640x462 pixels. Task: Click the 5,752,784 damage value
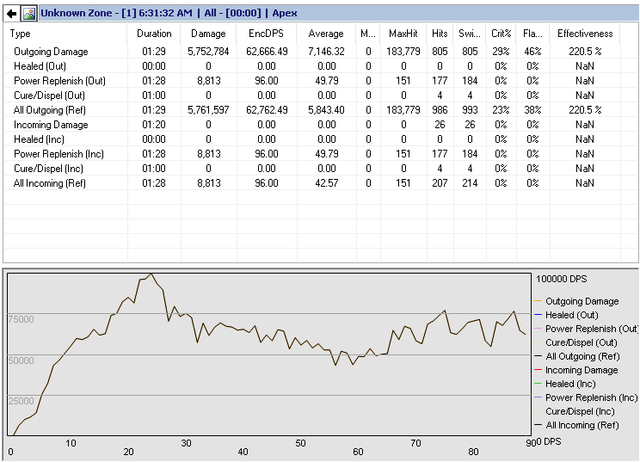pyautogui.click(x=208, y=51)
